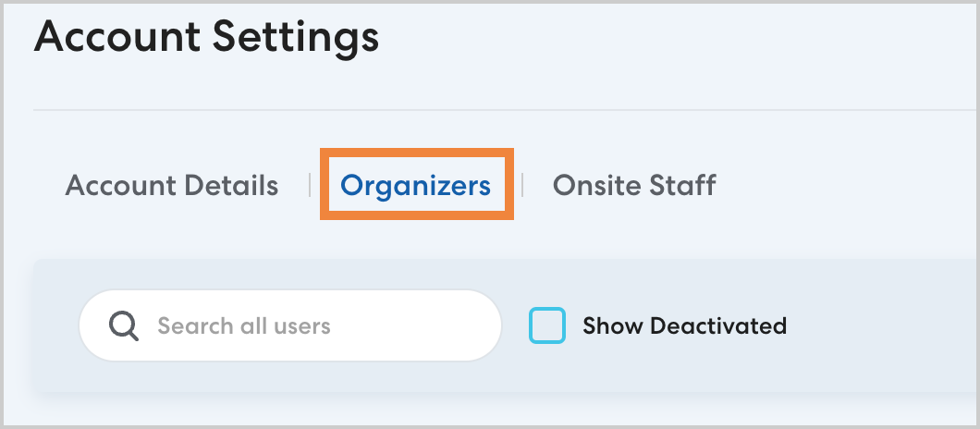This screenshot has width=980, height=429.
Task: Click the Account Settings title text
Action: point(206,39)
